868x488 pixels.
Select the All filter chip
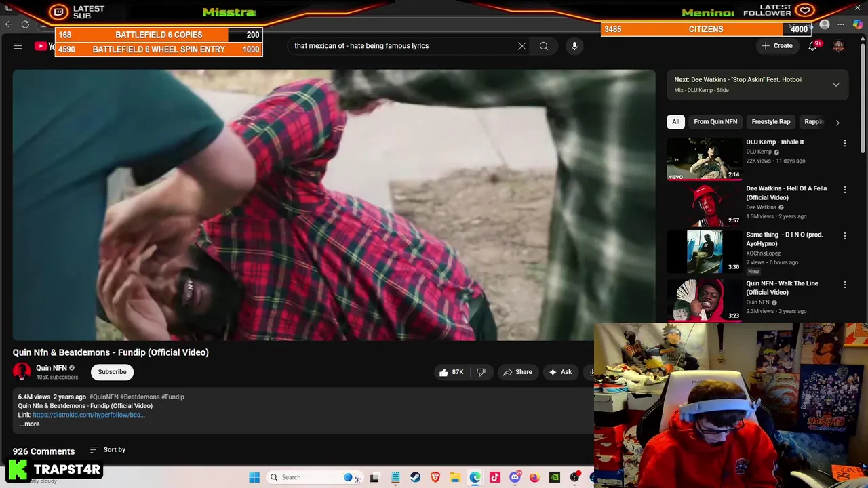point(675,122)
